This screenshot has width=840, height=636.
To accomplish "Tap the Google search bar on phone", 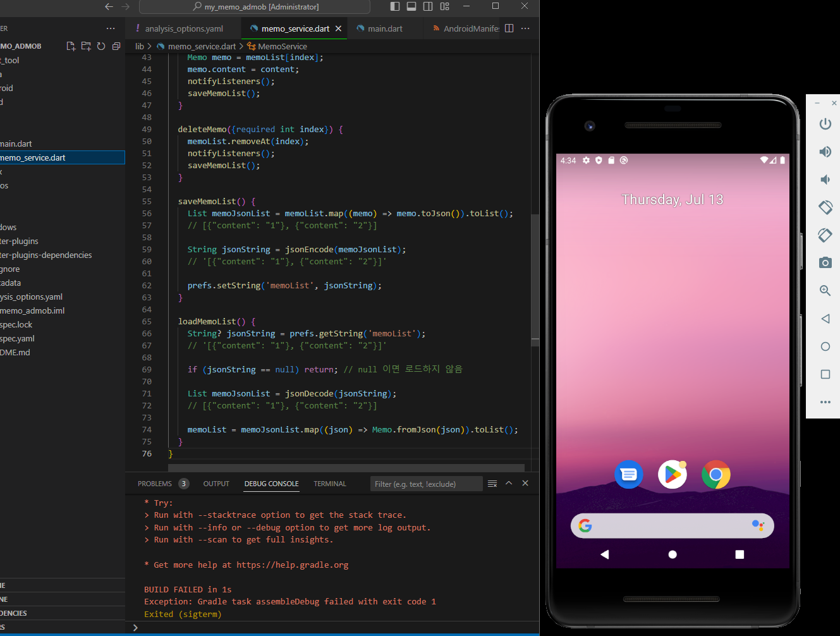I will click(x=673, y=525).
